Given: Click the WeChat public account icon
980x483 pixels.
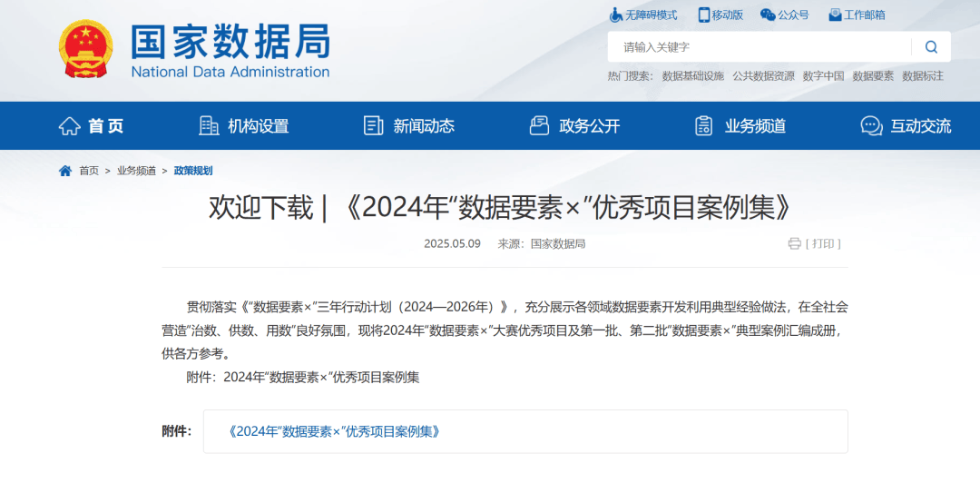Looking at the screenshot, I should 768,15.
